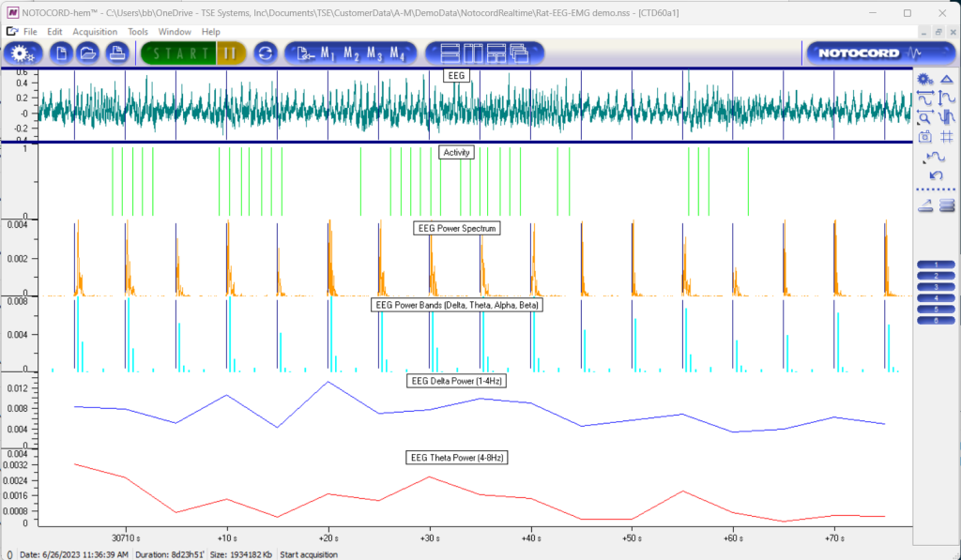
Task: Click the NOTOCORD logo button
Action: pyautogui.click(x=880, y=53)
